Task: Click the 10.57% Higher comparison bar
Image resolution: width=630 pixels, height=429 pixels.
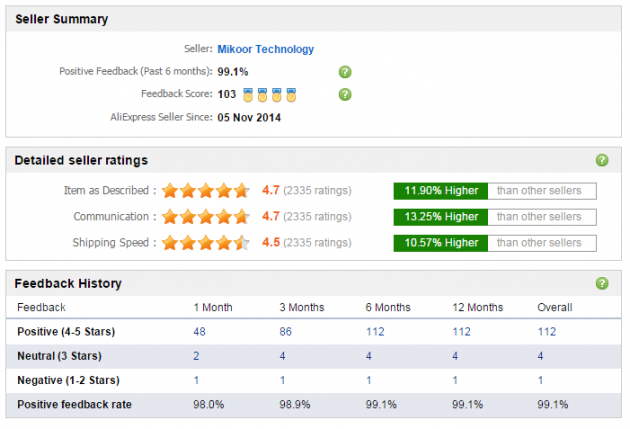Action: 441,243
